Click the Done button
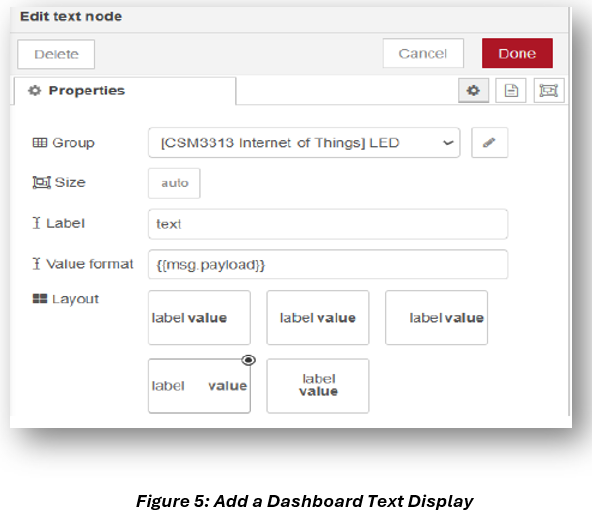The image size is (592, 513). coord(517,53)
